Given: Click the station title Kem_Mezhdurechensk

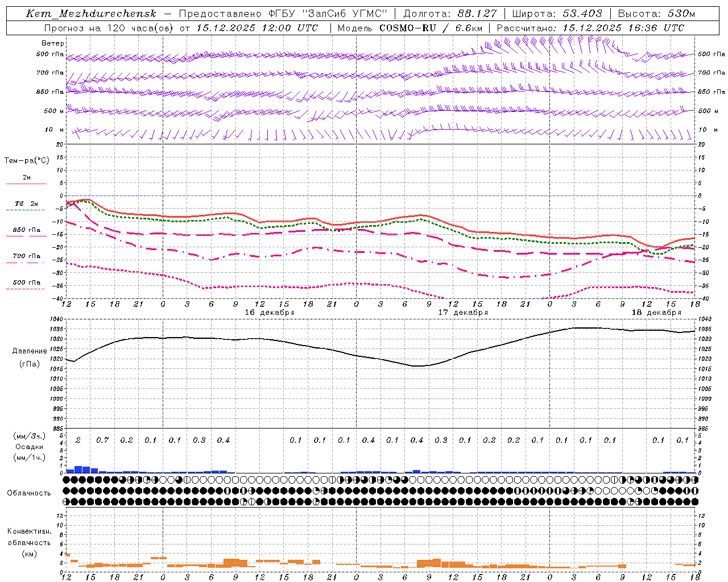Looking at the screenshot, I should [91, 14].
